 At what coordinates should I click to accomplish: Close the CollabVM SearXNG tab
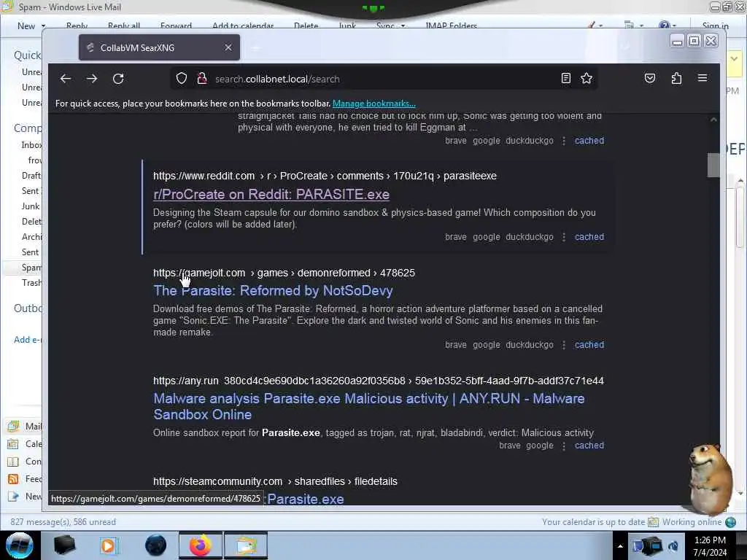click(228, 47)
